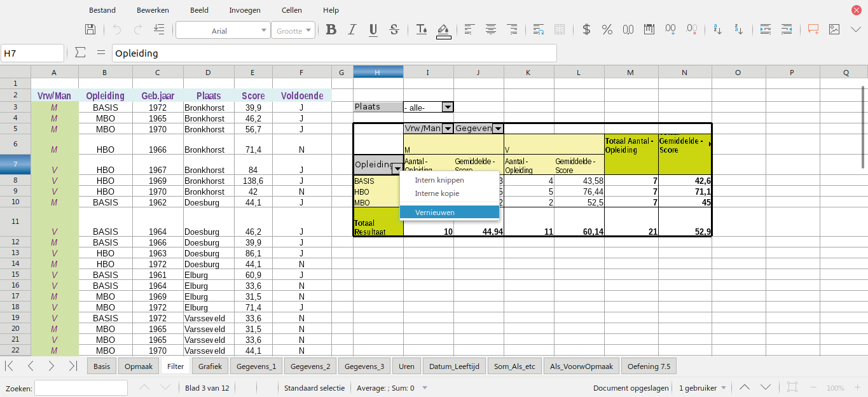868x397 pixels.
Task: Click the 1 gebruiker status button
Action: point(702,388)
